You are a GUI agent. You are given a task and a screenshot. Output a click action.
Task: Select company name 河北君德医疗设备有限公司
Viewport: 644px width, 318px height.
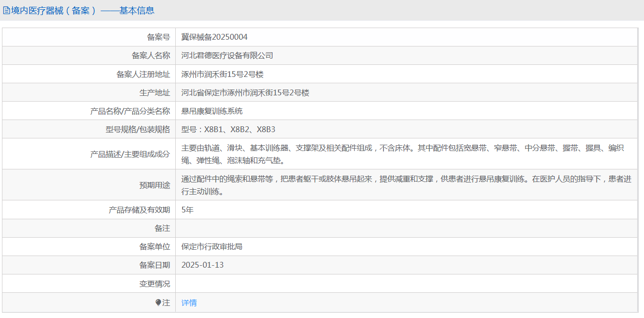[x=227, y=56]
